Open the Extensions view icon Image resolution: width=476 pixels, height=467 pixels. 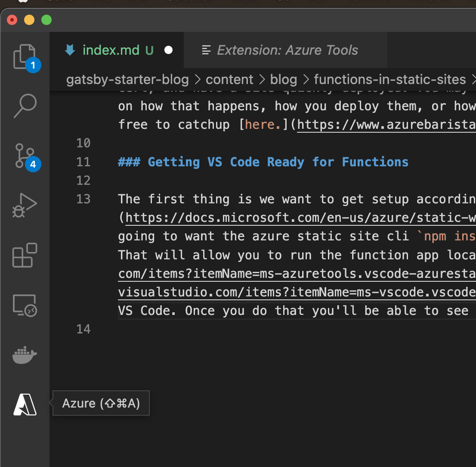click(25, 255)
